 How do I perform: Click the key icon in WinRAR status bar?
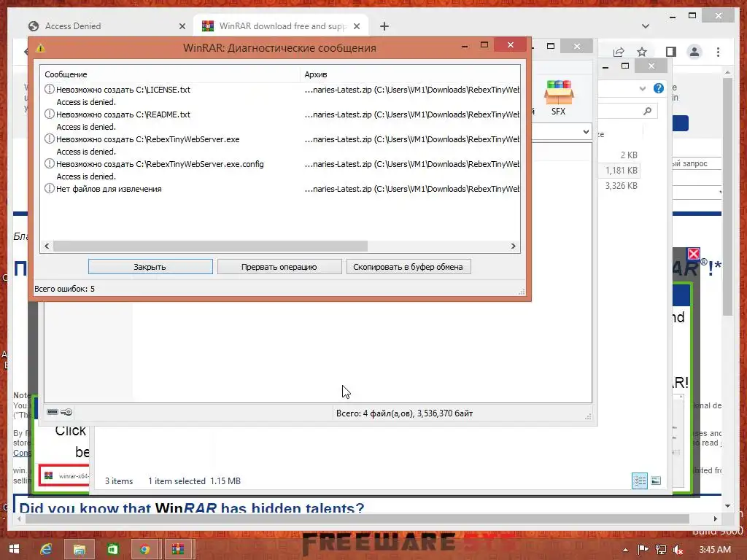pos(66,412)
